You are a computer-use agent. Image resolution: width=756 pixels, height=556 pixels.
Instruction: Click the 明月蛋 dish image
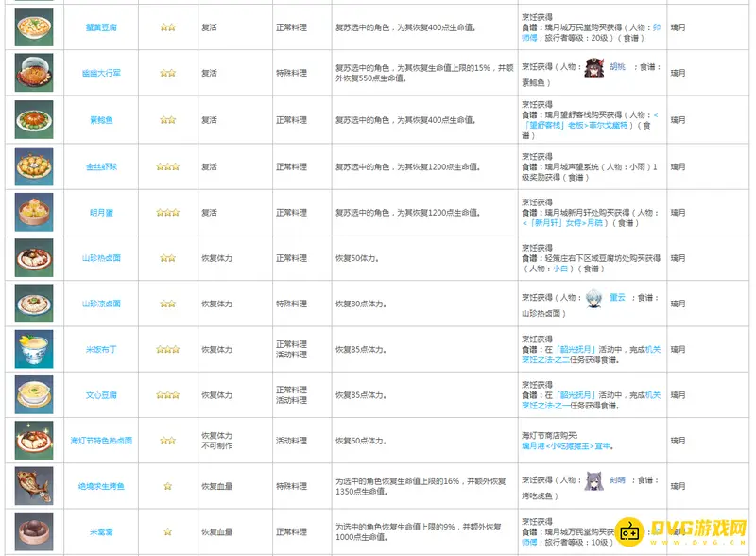(34, 212)
